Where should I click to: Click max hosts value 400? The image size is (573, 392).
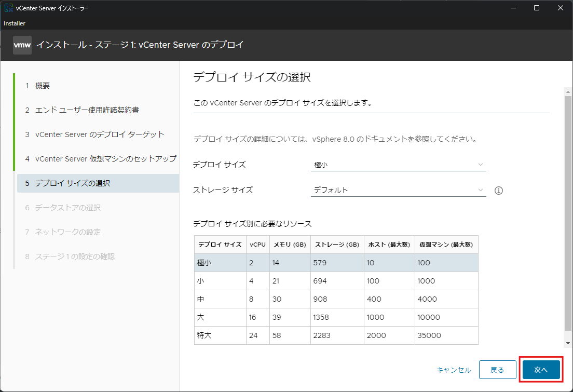374,299
